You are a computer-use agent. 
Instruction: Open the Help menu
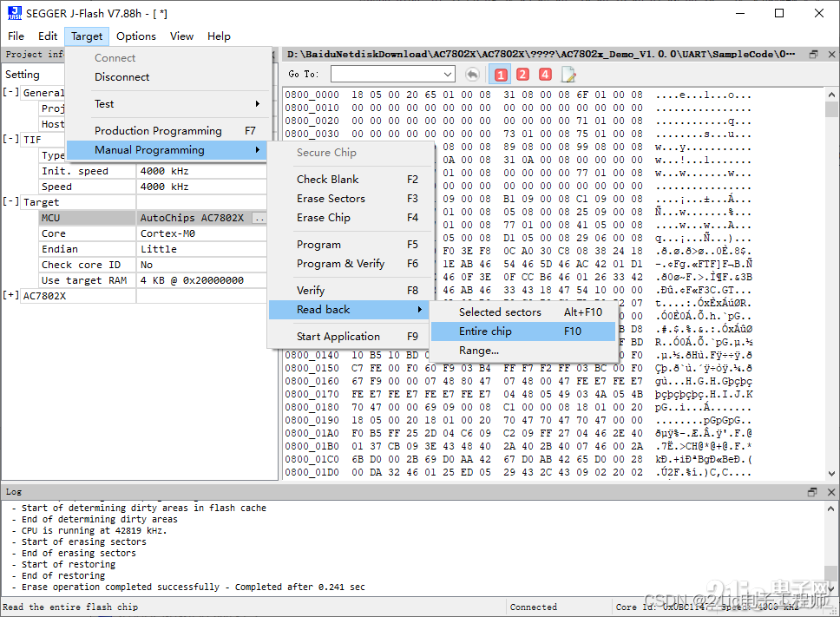coord(219,36)
